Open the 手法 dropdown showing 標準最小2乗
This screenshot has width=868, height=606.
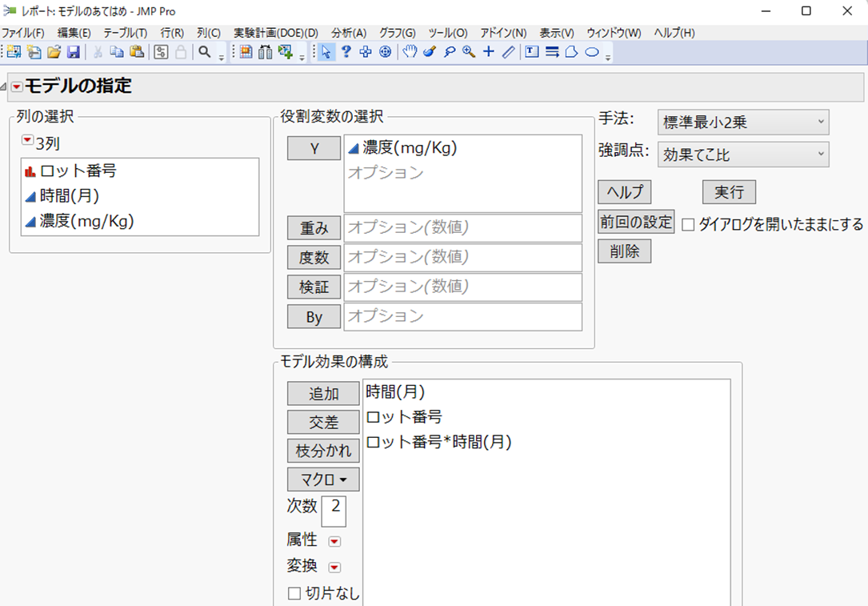pos(743,122)
